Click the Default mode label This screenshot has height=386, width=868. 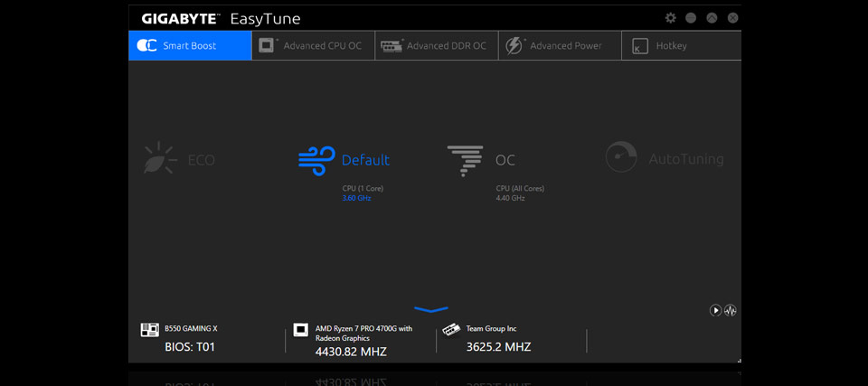pos(365,161)
